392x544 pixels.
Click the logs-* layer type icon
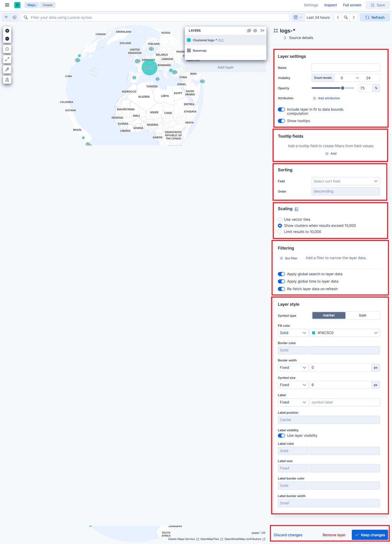[x=276, y=31]
